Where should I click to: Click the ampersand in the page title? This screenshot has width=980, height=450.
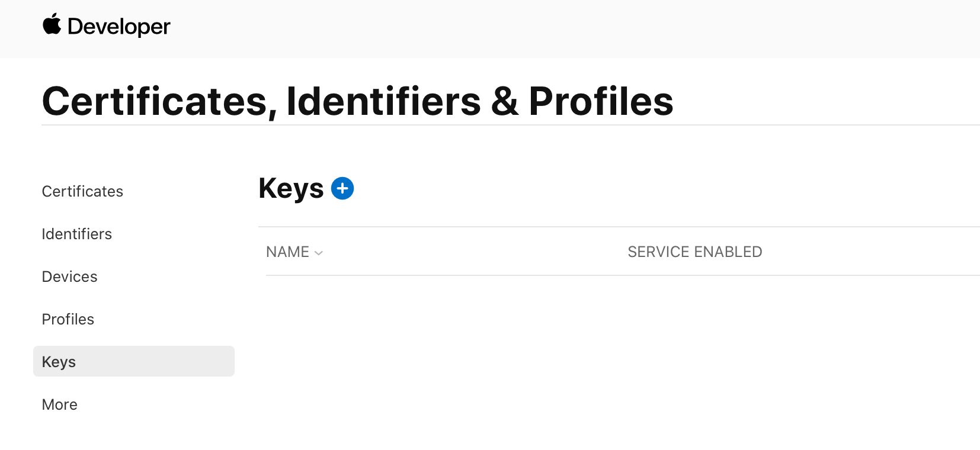(505, 101)
